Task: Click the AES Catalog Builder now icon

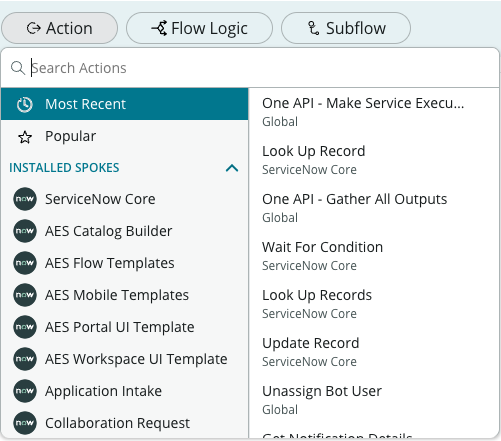Action: tap(25, 231)
